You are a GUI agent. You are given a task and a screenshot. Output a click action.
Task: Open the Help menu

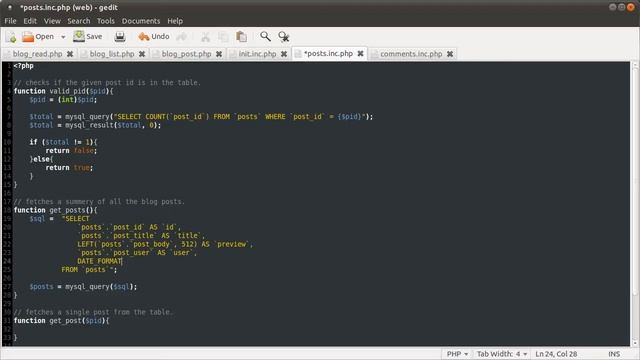[175, 21]
